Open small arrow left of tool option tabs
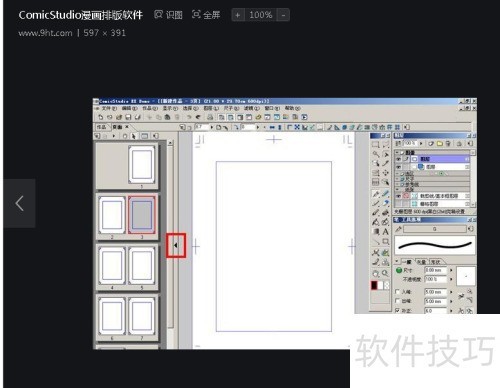The height and width of the screenshot is (388, 500). coord(397,262)
